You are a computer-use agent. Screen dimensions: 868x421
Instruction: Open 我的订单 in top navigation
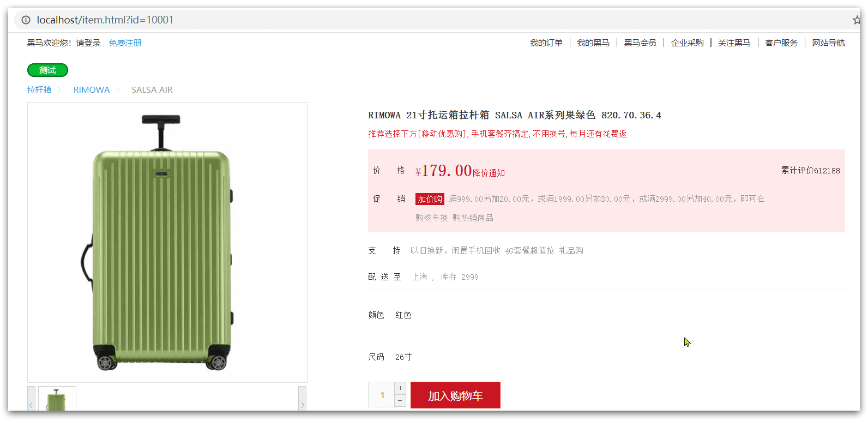point(546,43)
